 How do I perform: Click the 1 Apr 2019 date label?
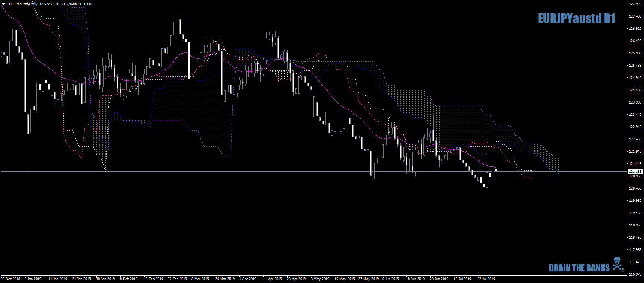248,279
